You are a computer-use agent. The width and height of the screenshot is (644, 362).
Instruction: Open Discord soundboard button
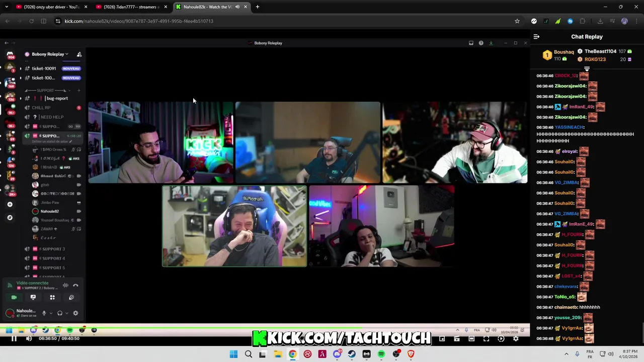71,297
